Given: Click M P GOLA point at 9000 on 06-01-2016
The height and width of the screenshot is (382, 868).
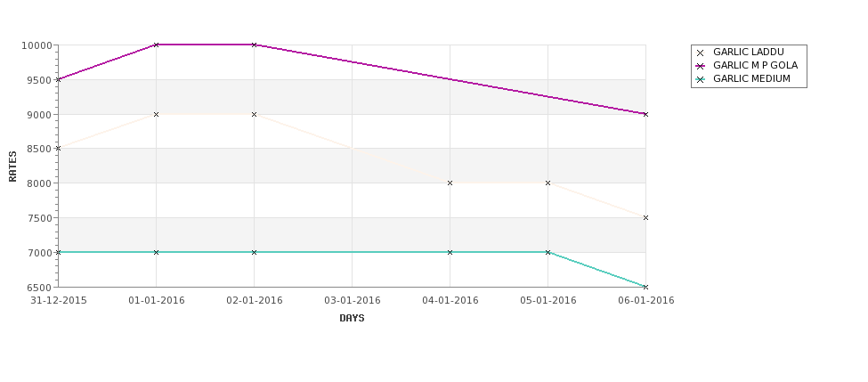Looking at the screenshot, I should pos(645,114).
